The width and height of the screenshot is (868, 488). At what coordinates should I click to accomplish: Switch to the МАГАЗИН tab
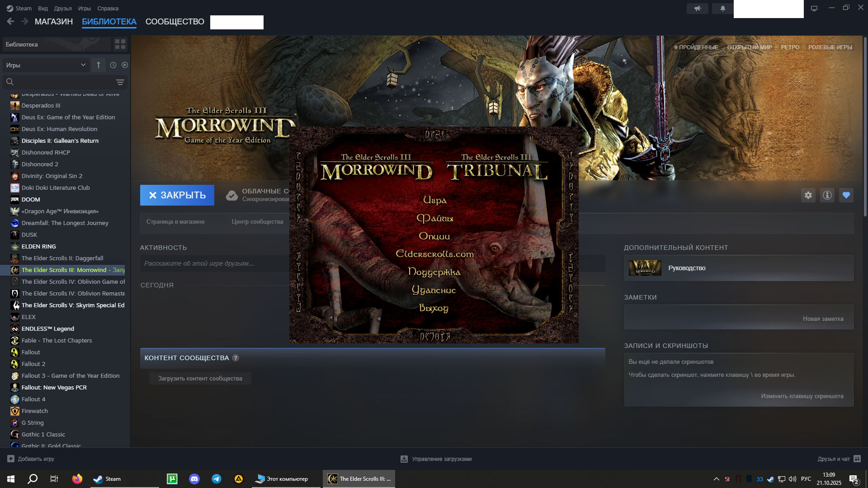[53, 22]
